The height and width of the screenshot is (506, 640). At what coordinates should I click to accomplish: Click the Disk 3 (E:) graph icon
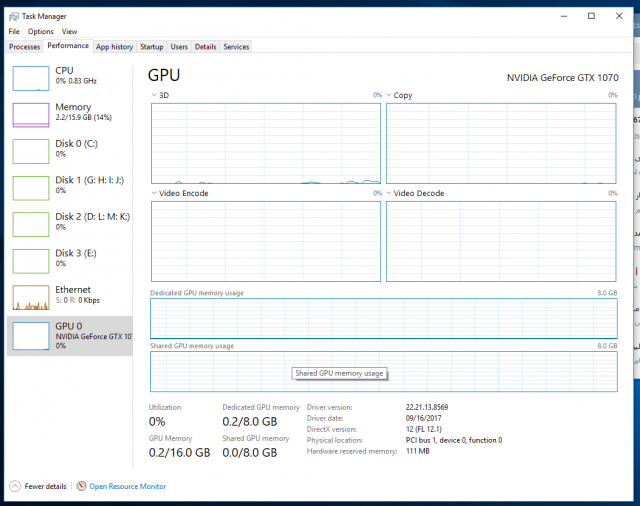click(30, 260)
